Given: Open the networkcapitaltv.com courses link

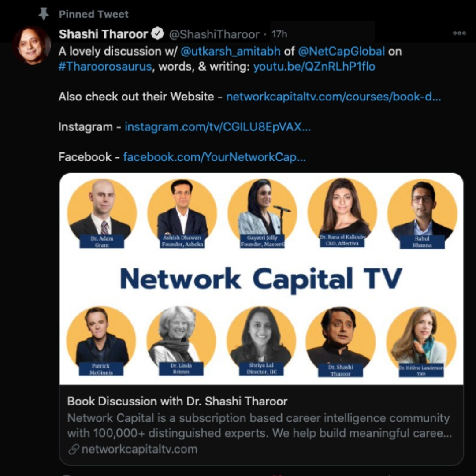Looking at the screenshot, I should click(x=334, y=97).
